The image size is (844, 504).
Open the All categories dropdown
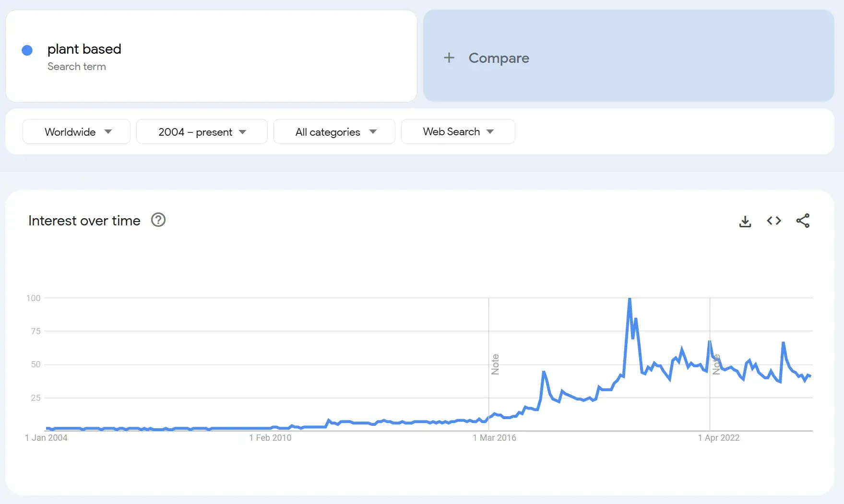click(334, 132)
